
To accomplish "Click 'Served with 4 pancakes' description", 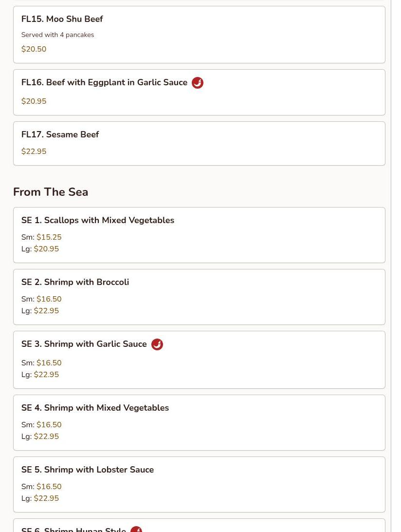I will pyautogui.click(x=57, y=35).
